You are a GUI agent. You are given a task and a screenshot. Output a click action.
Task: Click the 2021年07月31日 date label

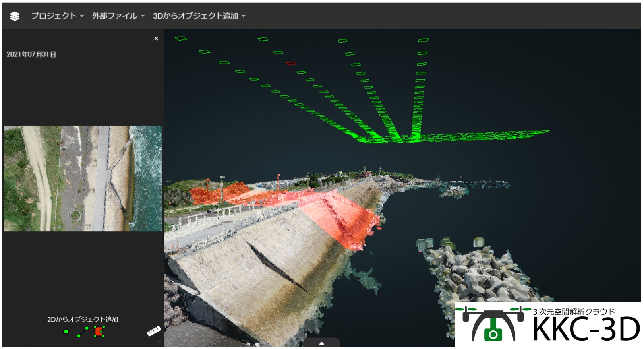(31, 54)
